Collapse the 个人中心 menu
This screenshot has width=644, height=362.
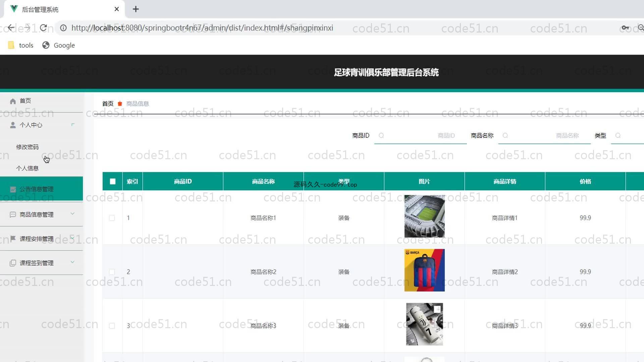(72, 125)
